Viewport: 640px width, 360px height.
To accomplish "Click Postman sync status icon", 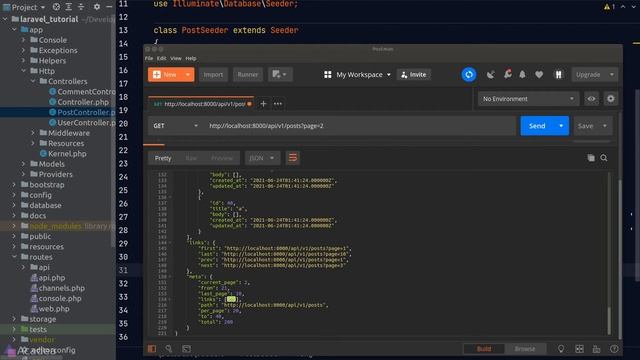I will [x=469, y=75].
